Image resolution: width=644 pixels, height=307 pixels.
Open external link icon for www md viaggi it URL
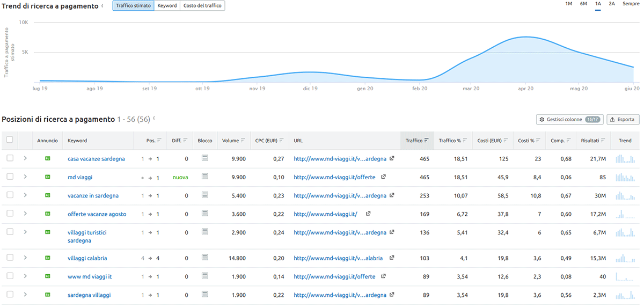tap(383, 276)
